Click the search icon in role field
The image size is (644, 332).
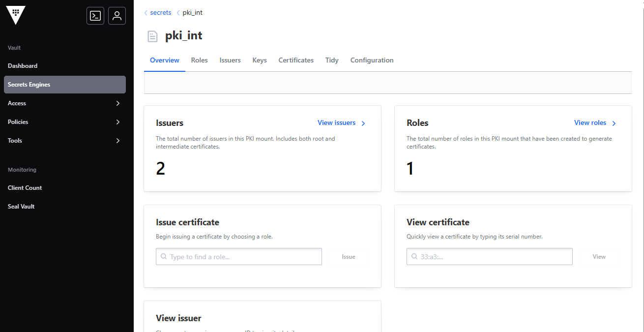[x=164, y=257]
